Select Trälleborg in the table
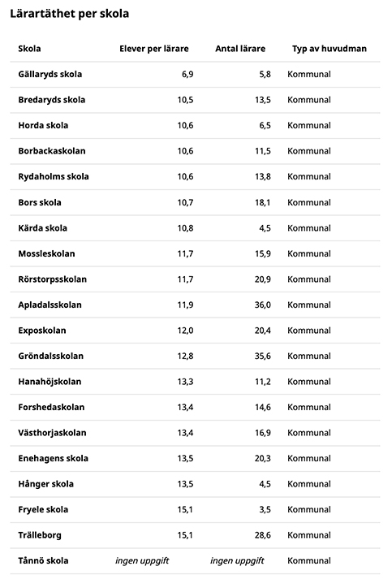Image resolution: width=392 pixels, height=588 pixels. pyautogui.click(x=40, y=535)
